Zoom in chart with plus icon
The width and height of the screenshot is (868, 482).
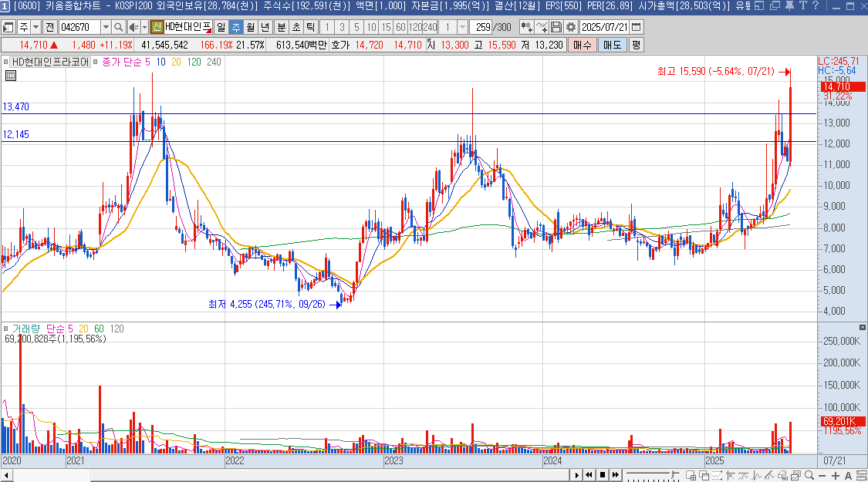(836, 475)
